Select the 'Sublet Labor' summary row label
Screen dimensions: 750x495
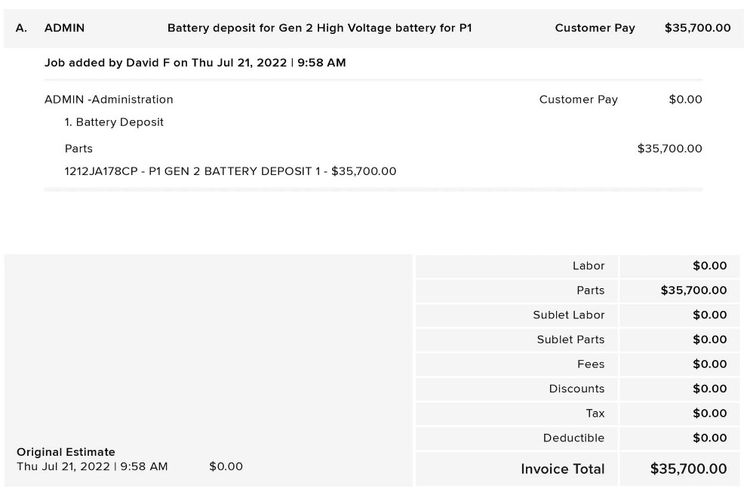coord(568,315)
